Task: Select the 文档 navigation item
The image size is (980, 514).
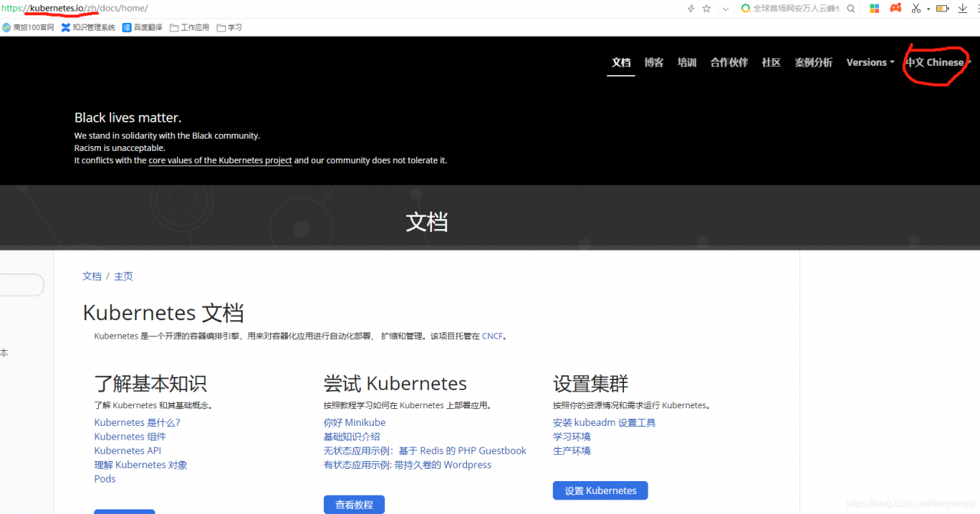Action: pos(621,63)
